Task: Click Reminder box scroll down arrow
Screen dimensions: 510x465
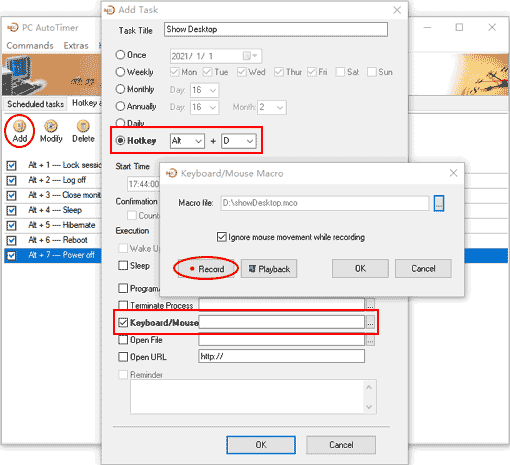Action: [x=369, y=406]
